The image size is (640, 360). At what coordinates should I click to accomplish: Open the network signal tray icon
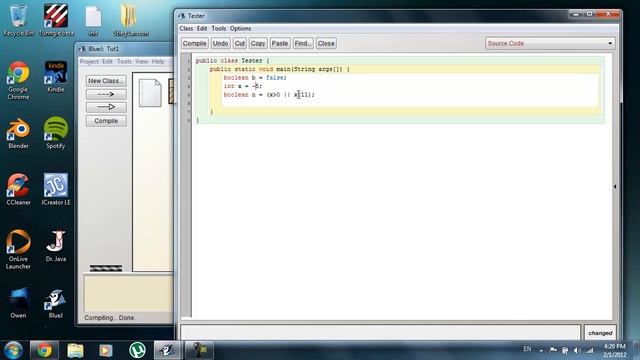coord(589,350)
